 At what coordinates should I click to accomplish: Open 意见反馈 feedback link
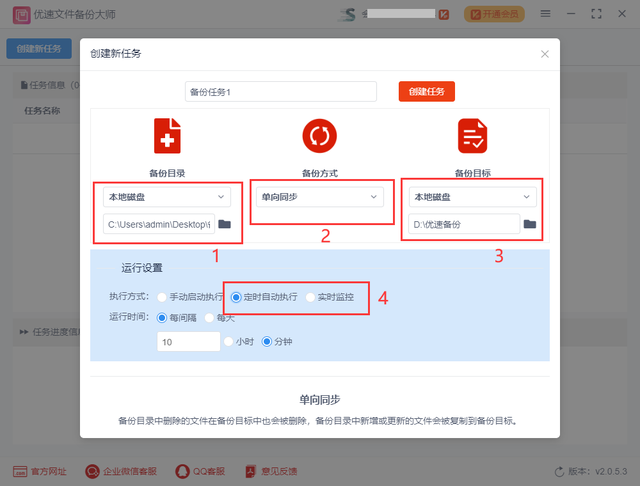tap(271, 472)
